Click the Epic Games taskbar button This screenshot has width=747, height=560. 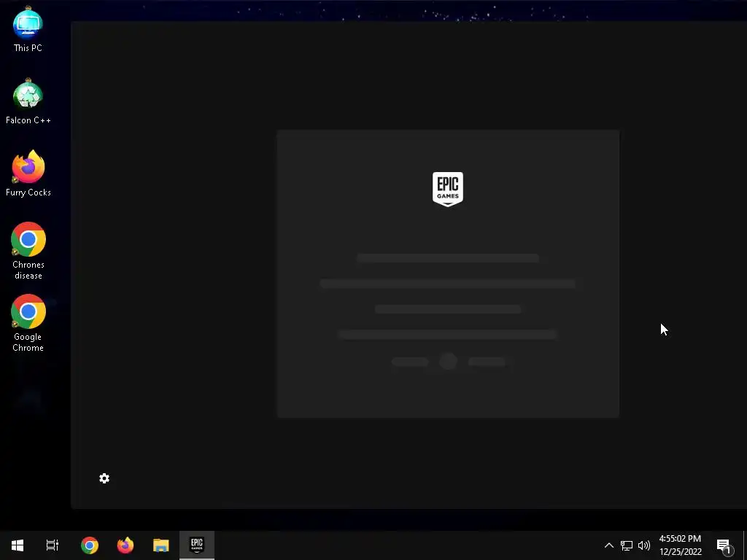point(197,545)
